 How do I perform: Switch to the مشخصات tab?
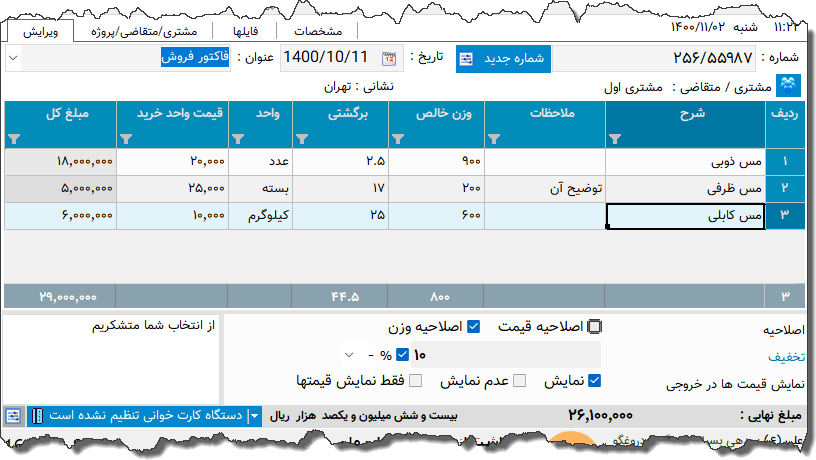point(318,32)
